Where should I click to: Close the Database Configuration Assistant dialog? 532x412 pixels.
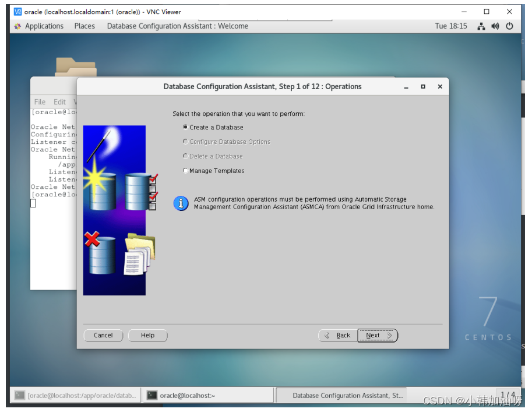point(440,87)
